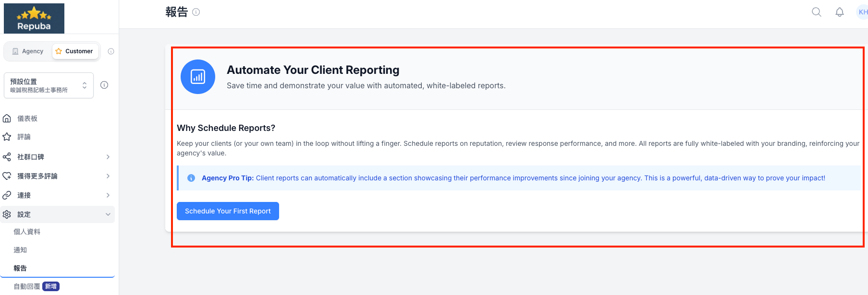The image size is (868, 295).
Task: Click Schedule Your First Report button
Action: (x=228, y=211)
